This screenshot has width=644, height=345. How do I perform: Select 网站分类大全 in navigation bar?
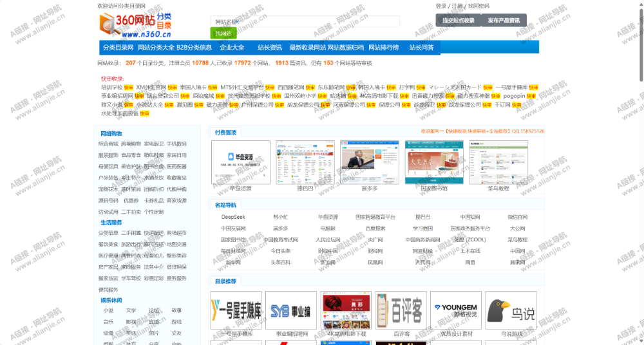156,47
